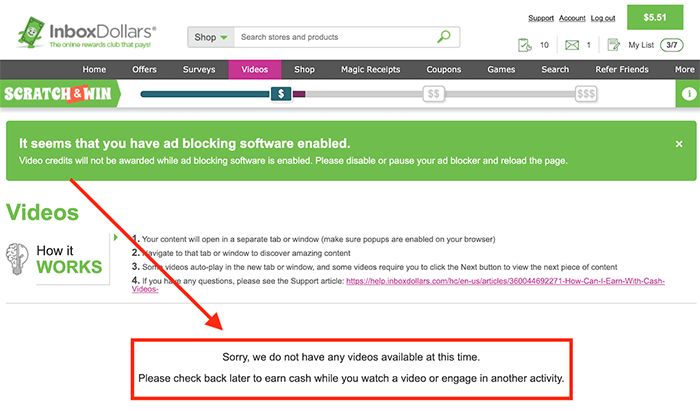Viewport: 700px width, 411px height.
Task: Select the Videos tab
Action: (x=254, y=70)
